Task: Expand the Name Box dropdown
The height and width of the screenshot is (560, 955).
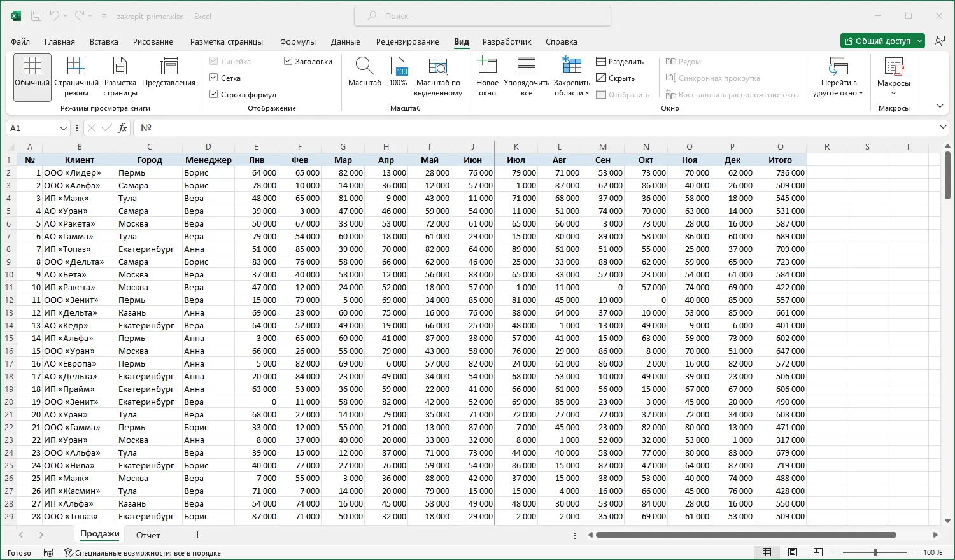Action: tap(63, 129)
